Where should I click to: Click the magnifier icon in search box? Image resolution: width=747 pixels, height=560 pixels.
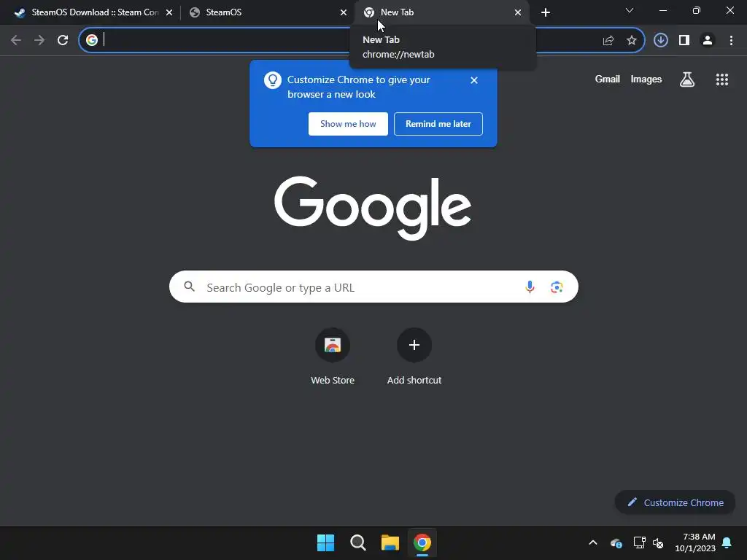pyautogui.click(x=190, y=286)
